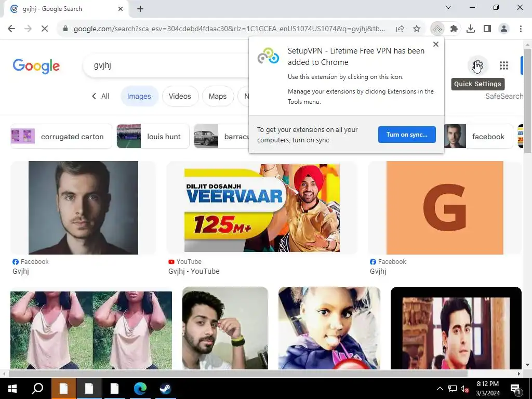Click the address bar URL
532x399 pixels.
[229, 29]
